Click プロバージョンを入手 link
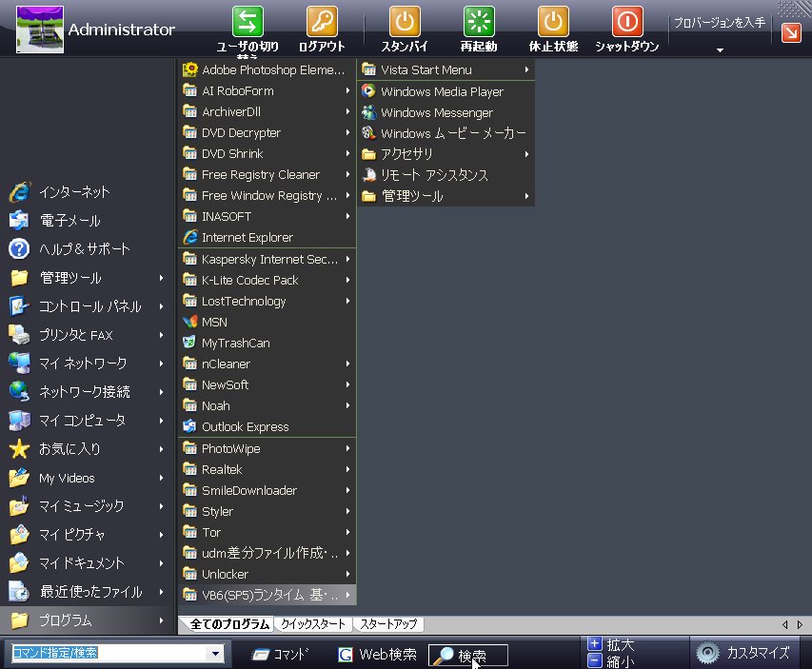The image size is (812, 669). (x=720, y=22)
